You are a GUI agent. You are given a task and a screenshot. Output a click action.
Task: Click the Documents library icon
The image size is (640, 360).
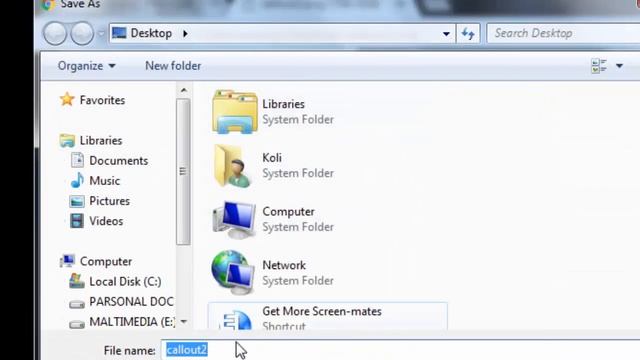pos(77,160)
